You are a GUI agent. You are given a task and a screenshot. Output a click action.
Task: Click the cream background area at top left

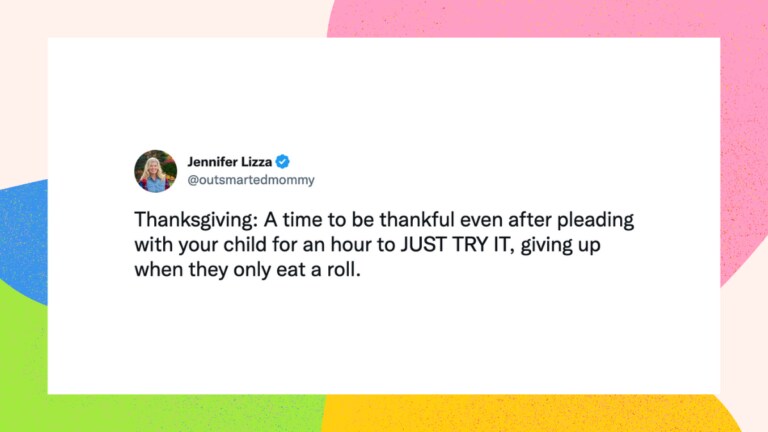[162, 19]
